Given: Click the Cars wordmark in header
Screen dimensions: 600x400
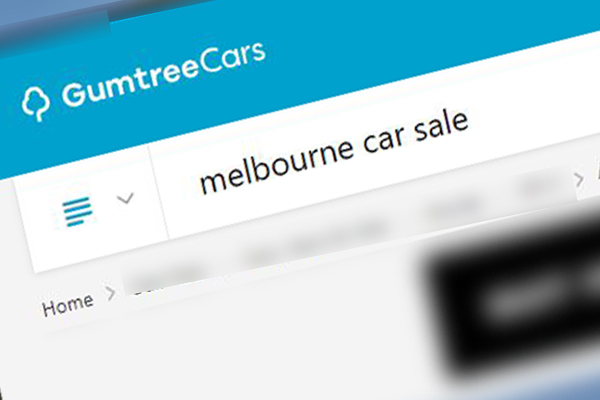Looking at the screenshot, I should [233, 58].
